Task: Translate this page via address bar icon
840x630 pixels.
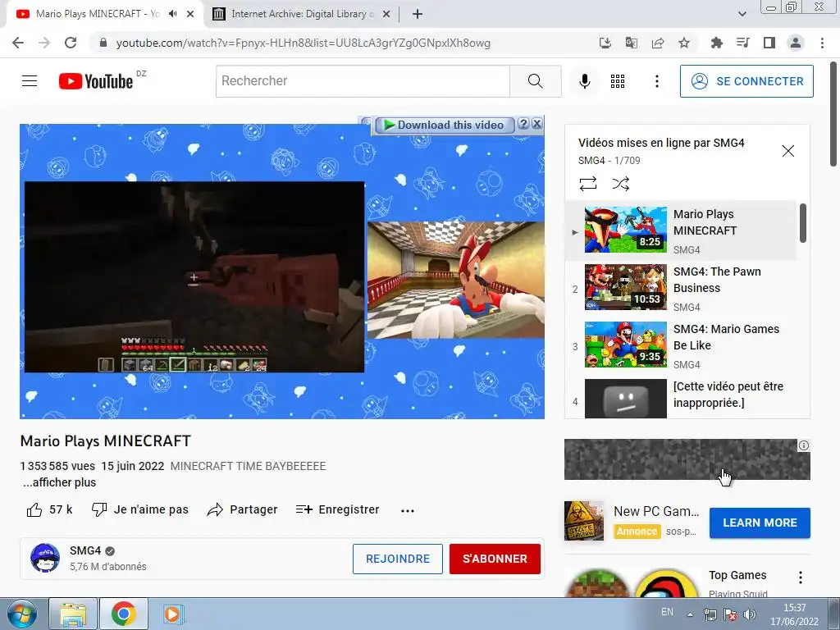Action: [631, 43]
